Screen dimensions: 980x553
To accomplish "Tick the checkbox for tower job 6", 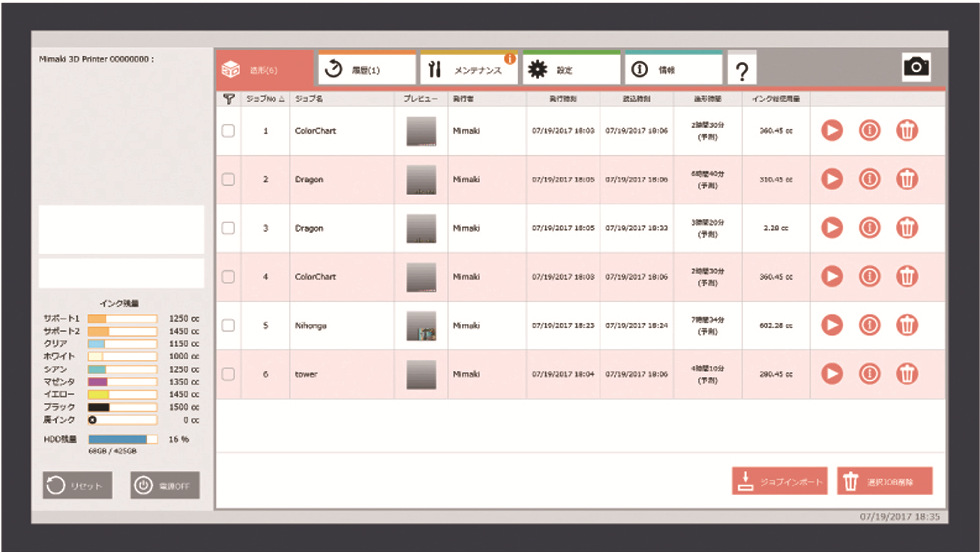I will (x=228, y=374).
